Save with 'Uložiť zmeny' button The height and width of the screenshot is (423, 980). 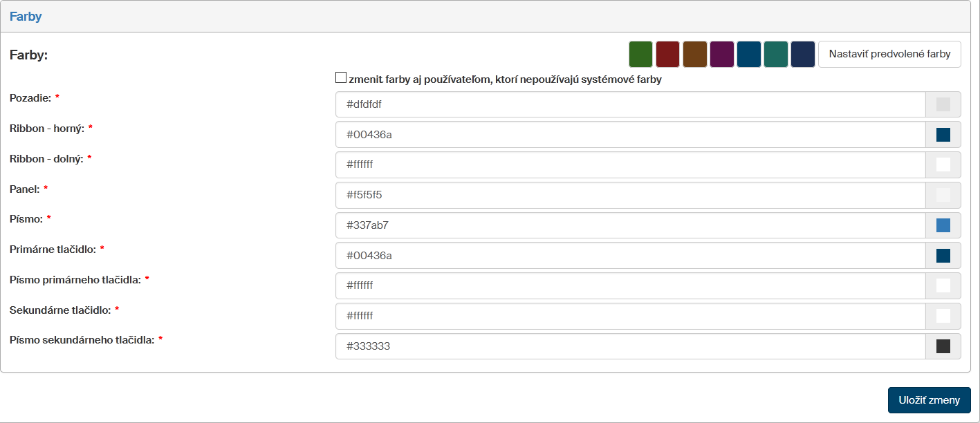(x=929, y=400)
